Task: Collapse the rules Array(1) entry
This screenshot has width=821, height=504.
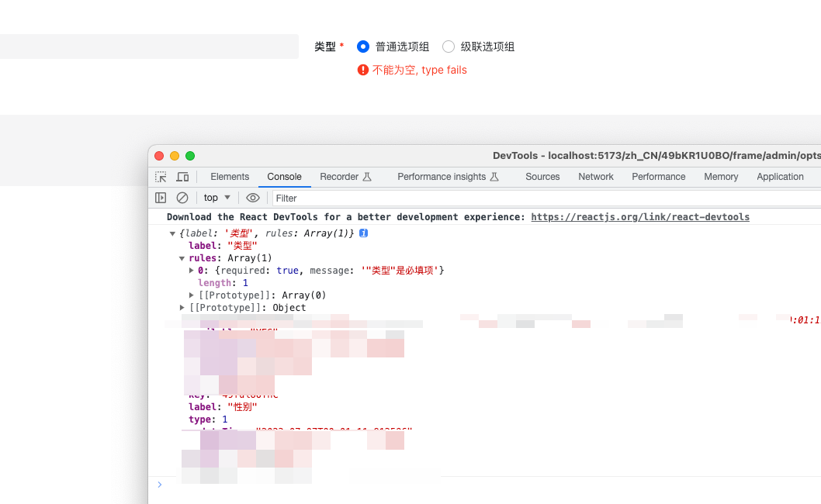Action: (181, 257)
